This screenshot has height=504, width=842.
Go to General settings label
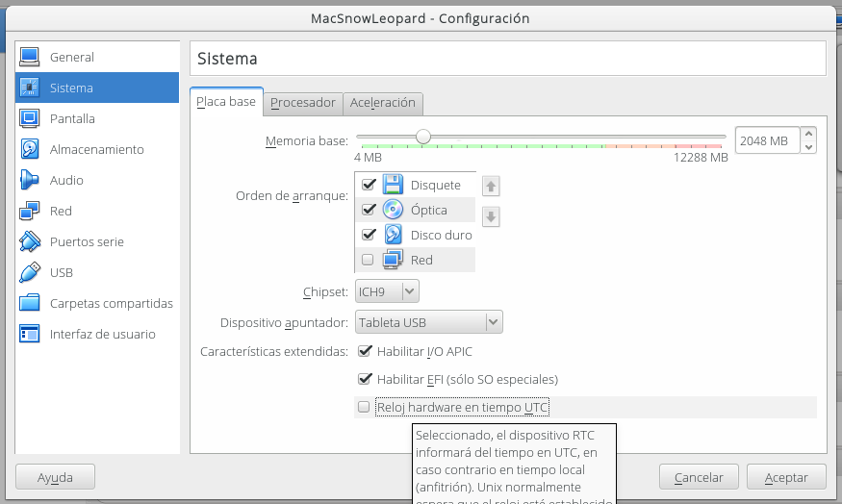coord(72,57)
